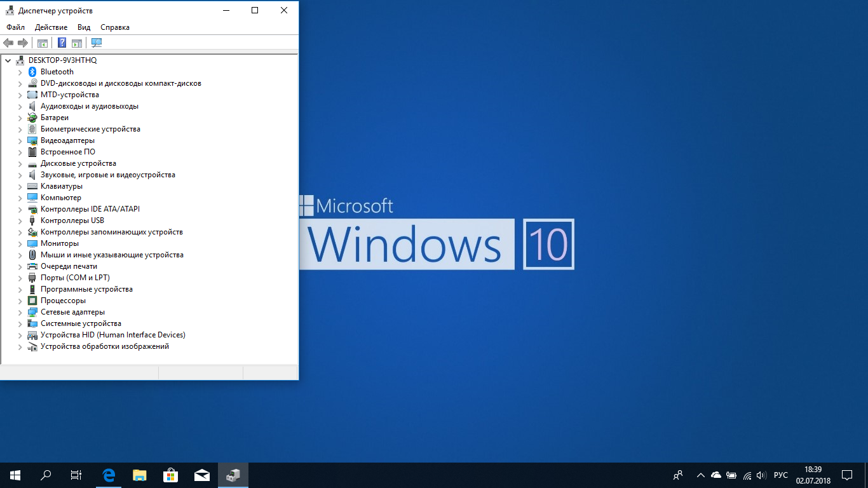Scan for hardware changes using the monitor toolbar icon
The height and width of the screenshot is (488, 868).
(96, 43)
